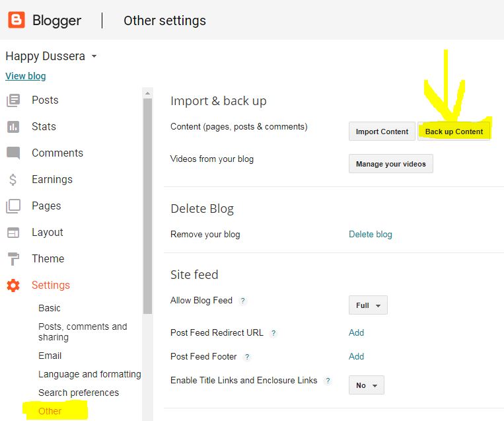The height and width of the screenshot is (421, 504).
Task: Open Language and formatting settings
Action: click(89, 374)
